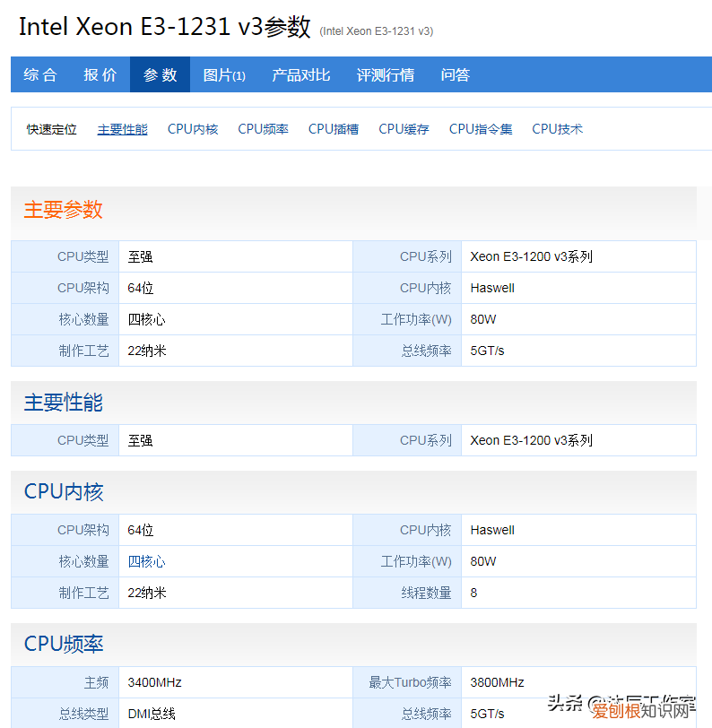Viewport: 712px width, 728px height.
Task: Jump to the CPU指令集 section
Action: [x=481, y=129]
